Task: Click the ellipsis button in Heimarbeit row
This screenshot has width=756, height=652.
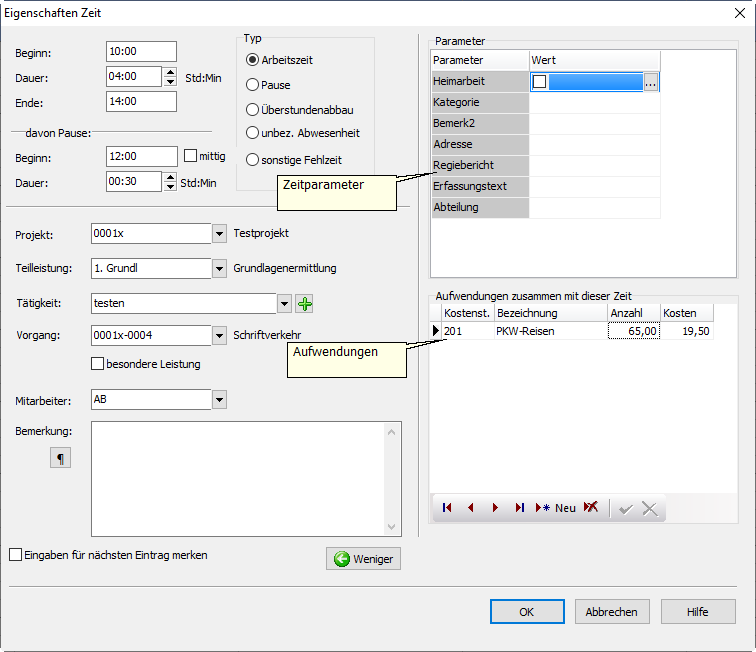Action: click(651, 83)
